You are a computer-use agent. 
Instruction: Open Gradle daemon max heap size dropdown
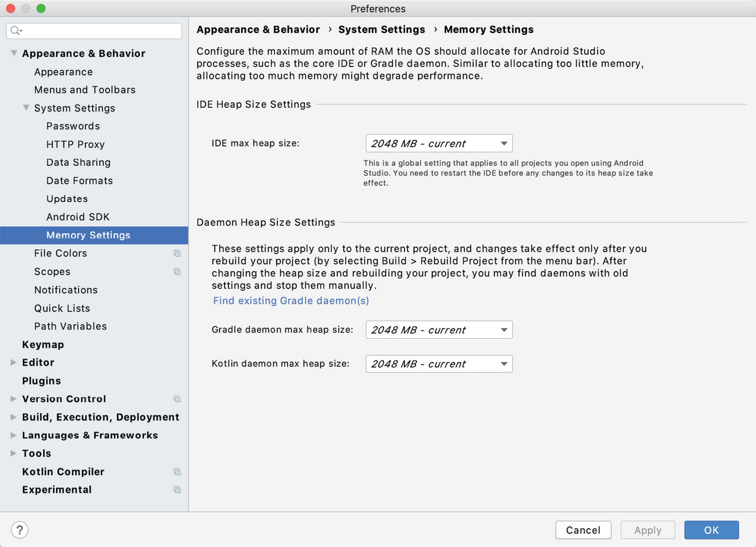point(439,330)
